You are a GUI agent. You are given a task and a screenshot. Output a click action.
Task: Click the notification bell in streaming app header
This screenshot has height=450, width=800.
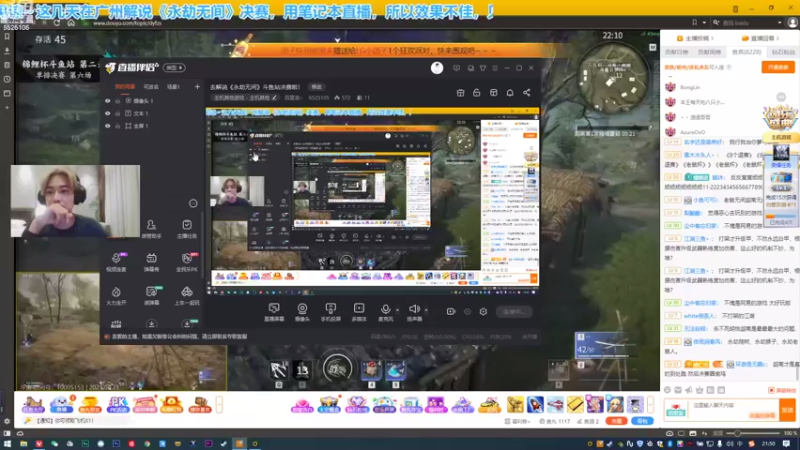pos(510,92)
